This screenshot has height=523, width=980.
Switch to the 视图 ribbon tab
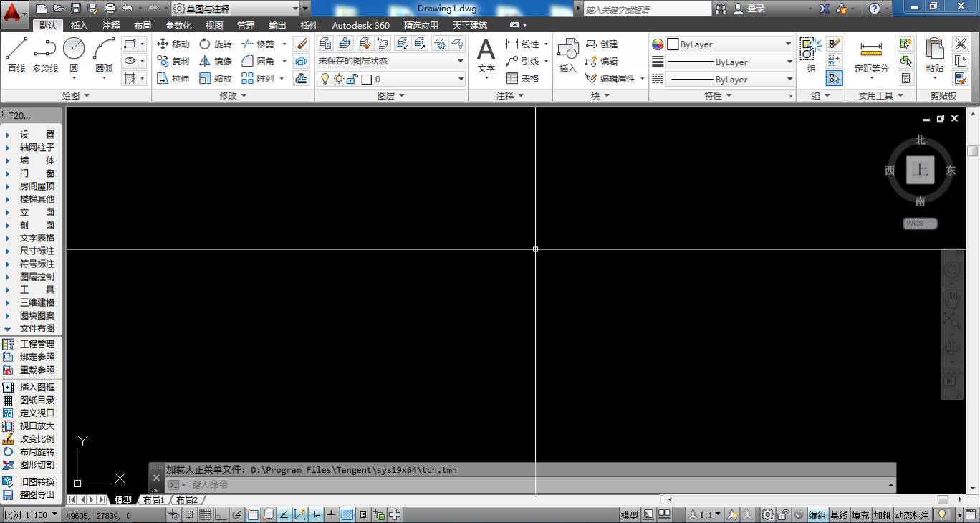[x=214, y=25]
